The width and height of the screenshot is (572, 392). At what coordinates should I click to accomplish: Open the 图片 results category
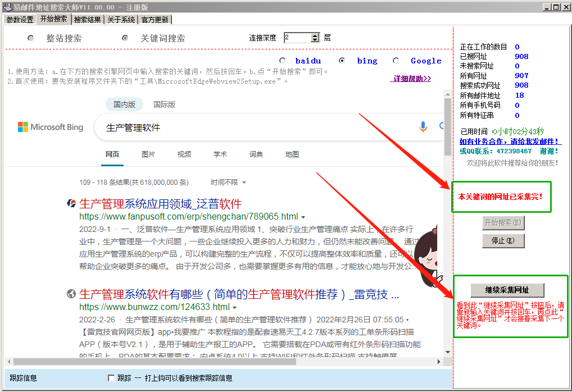tap(148, 154)
